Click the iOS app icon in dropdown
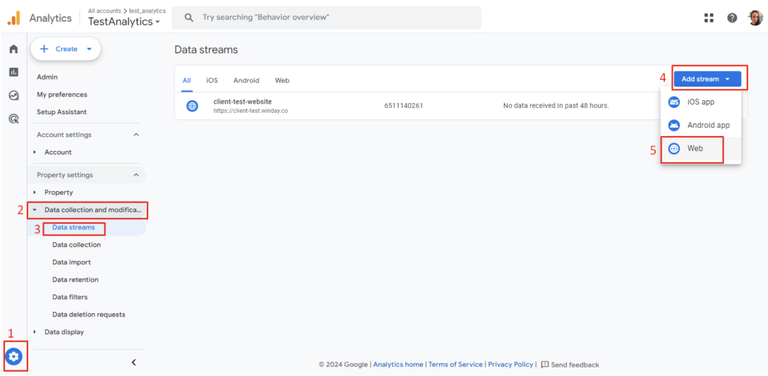 (x=674, y=102)
